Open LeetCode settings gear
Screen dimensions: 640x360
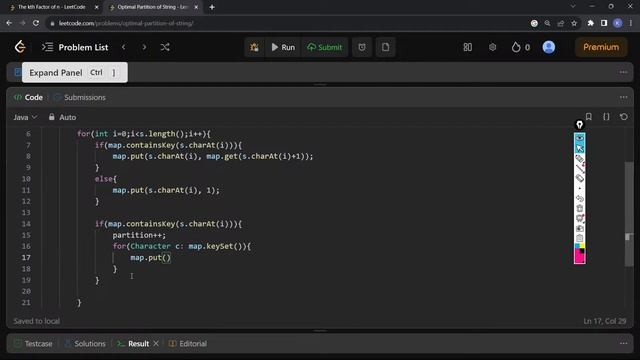click(493, 47)
